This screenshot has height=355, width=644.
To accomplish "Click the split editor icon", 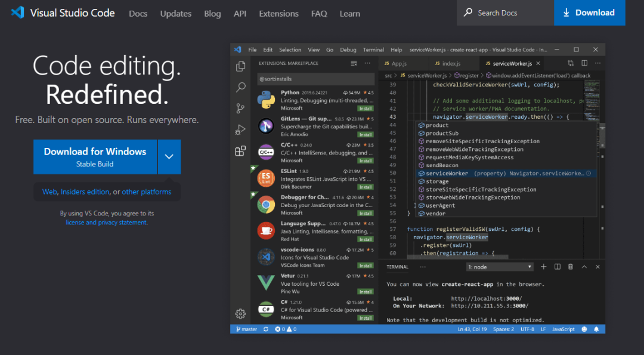I will (x=584, y=63).
